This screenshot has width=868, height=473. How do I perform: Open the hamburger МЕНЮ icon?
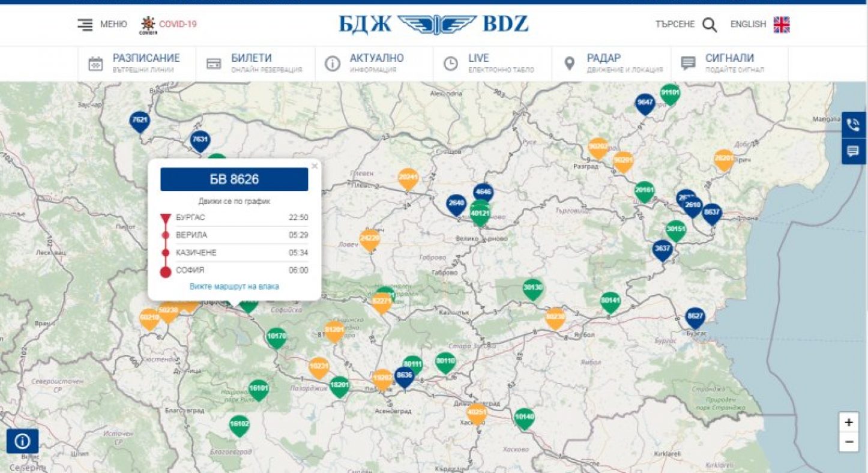85,25
